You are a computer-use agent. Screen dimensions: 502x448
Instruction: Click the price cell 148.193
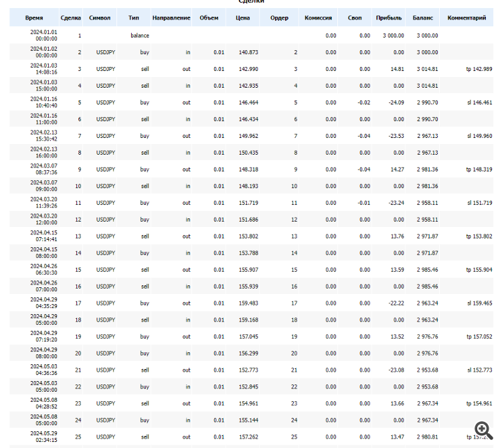coord(248,186)
